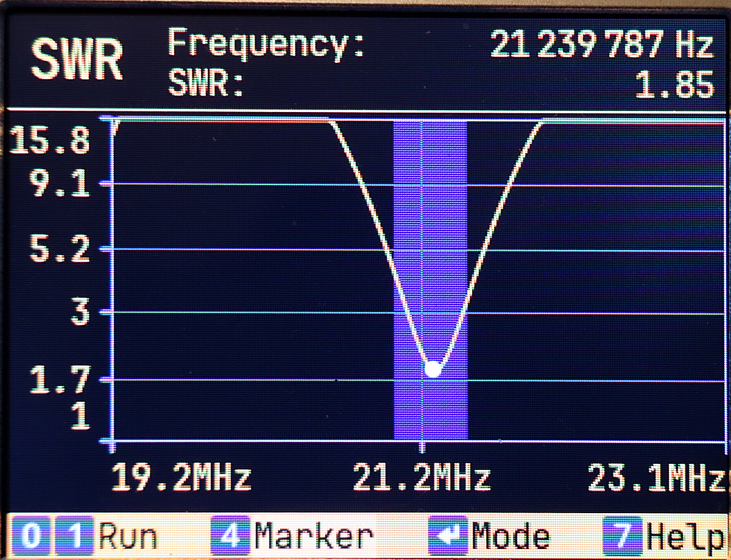Click the 21 239 787 Hz frequency readout

pos(601,45)
